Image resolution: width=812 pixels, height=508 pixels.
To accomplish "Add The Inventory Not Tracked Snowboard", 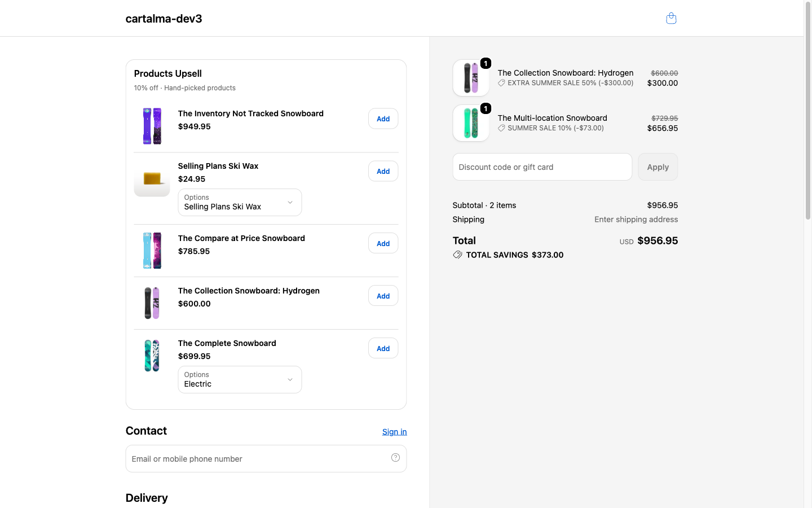I will click(383, 119).
